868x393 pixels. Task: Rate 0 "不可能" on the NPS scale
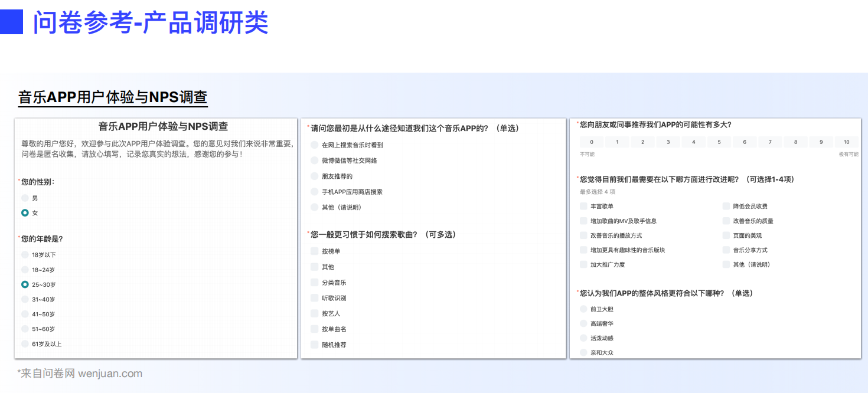[591, 142]
